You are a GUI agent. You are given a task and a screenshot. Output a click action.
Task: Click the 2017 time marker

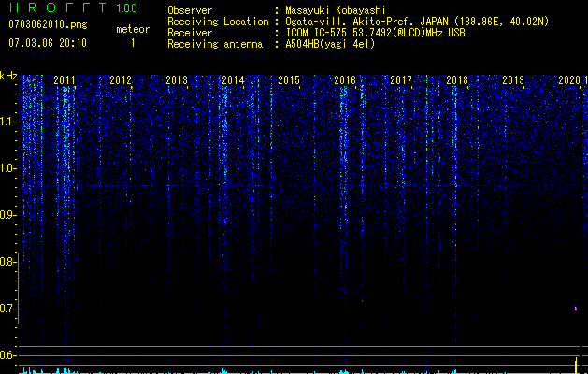[x=401, y=80]
